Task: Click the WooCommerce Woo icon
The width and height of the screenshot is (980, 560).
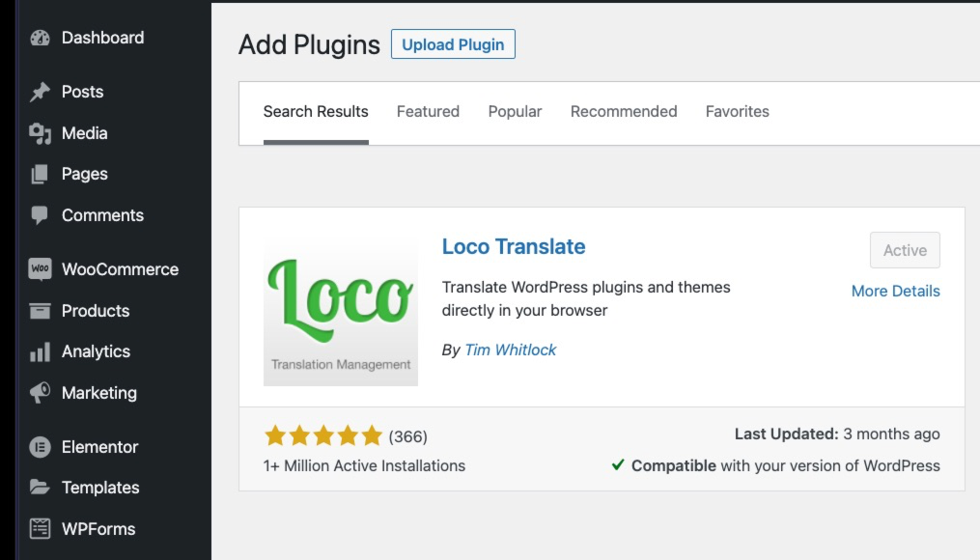Action: click(x=40, y=269)
